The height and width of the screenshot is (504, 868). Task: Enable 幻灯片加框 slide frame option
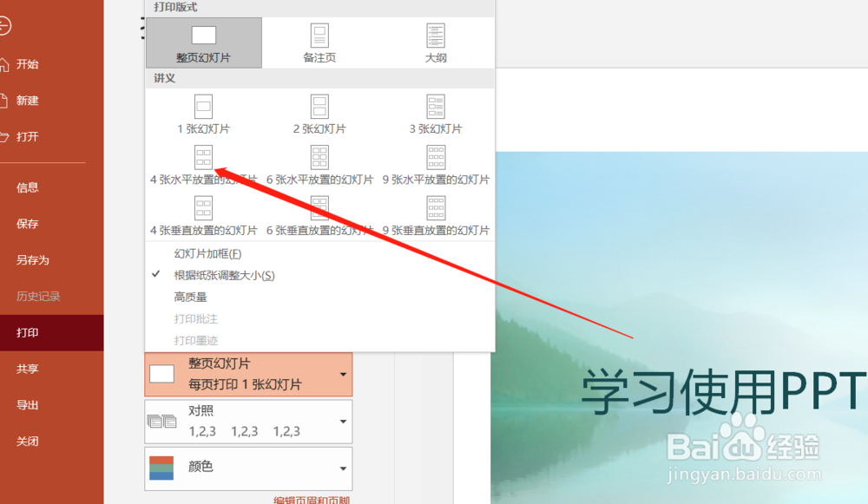[209, 252]
